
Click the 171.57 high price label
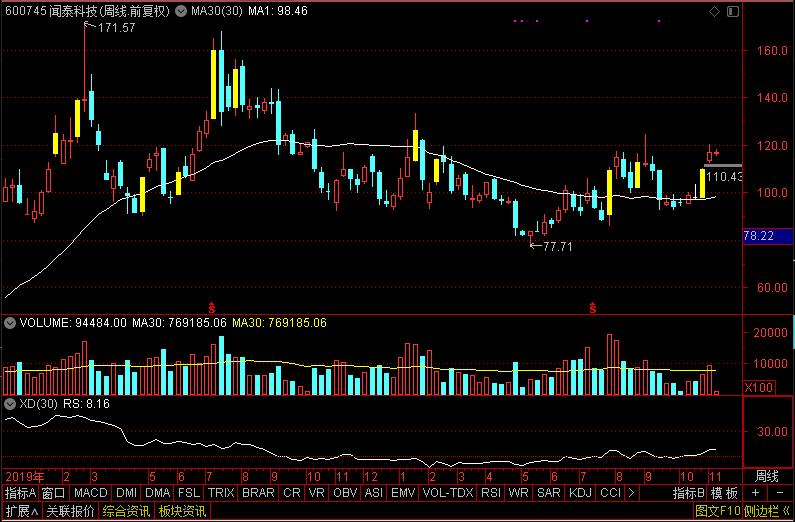pyautogui.click(x=116, y=28)
